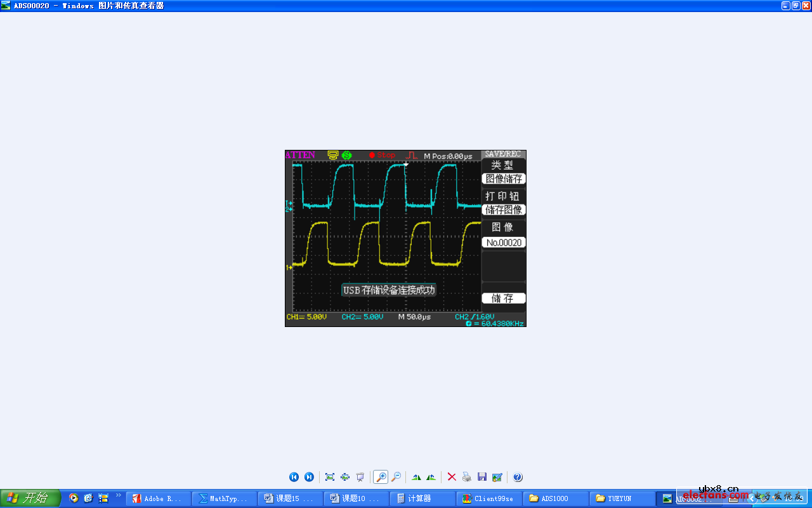
Task: Zoom in on the image
Action: click(x=381, y=477)
